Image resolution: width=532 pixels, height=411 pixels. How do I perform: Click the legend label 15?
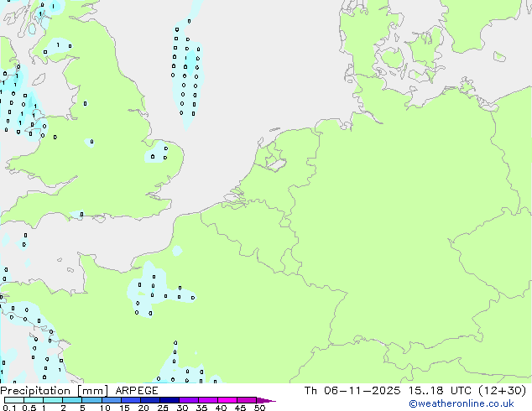click(x=124, y=408)
